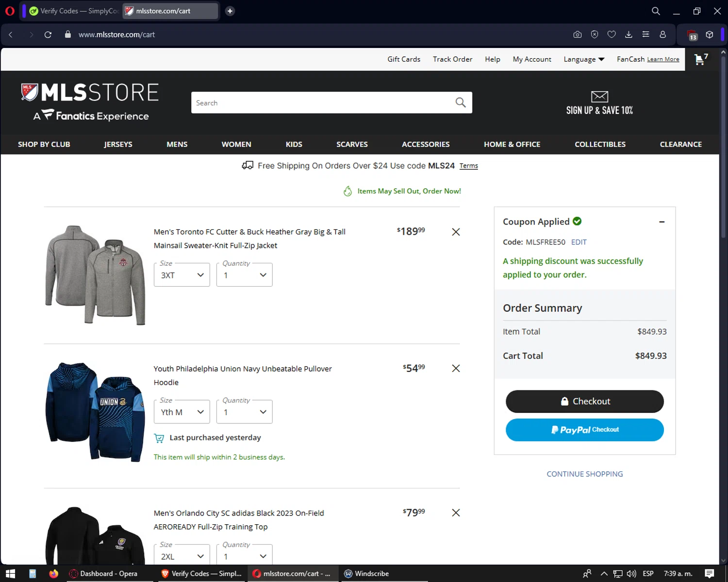The width and height of the screenshot is (728, 582).
Task: Pay with the PayPal Checkout button
Action: 585,430
